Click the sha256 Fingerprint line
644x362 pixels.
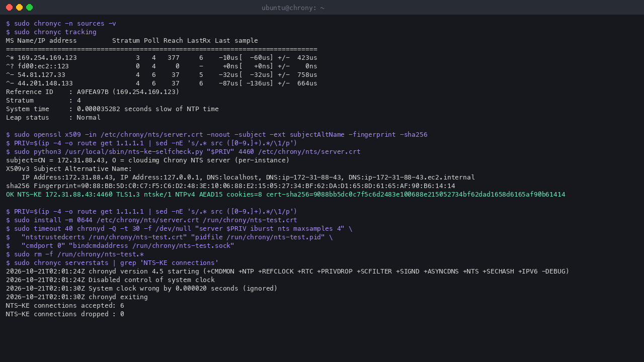pos(230,186)
